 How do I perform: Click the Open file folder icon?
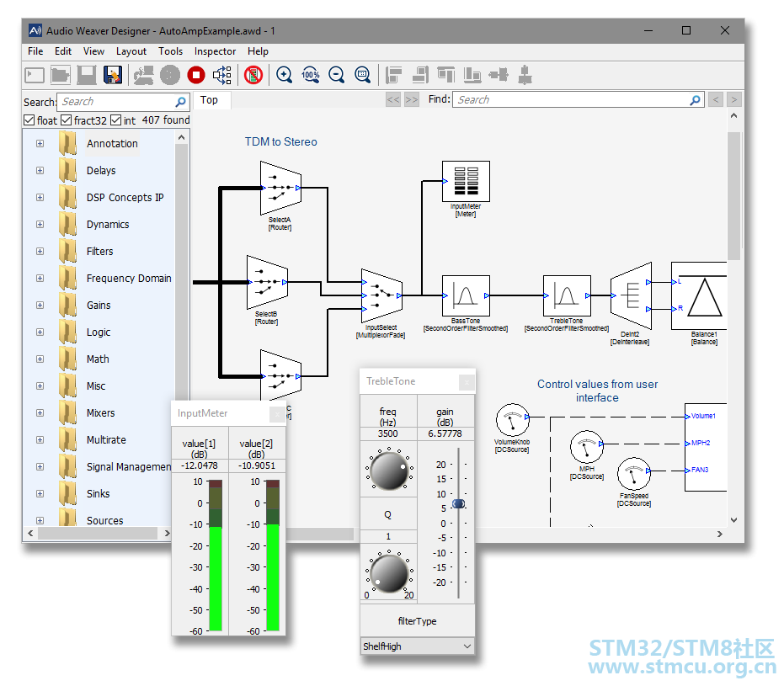(61, 76)
